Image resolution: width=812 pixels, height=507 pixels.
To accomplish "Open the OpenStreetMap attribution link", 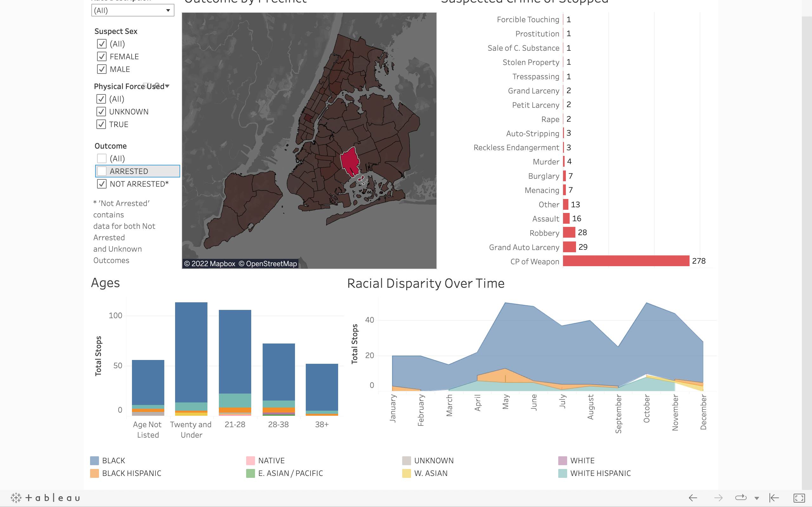I will (x=268, y=264).
